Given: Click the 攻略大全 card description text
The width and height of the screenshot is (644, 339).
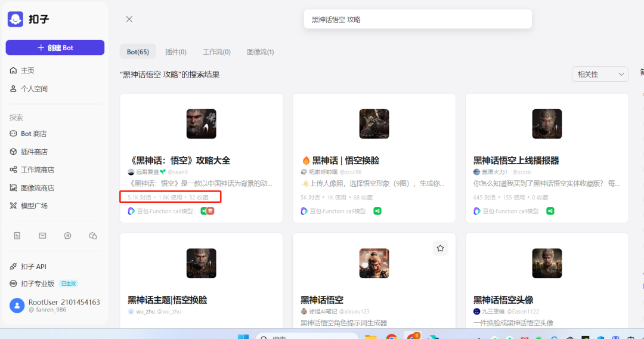Looking at the screenshot, I should (200, 184).
